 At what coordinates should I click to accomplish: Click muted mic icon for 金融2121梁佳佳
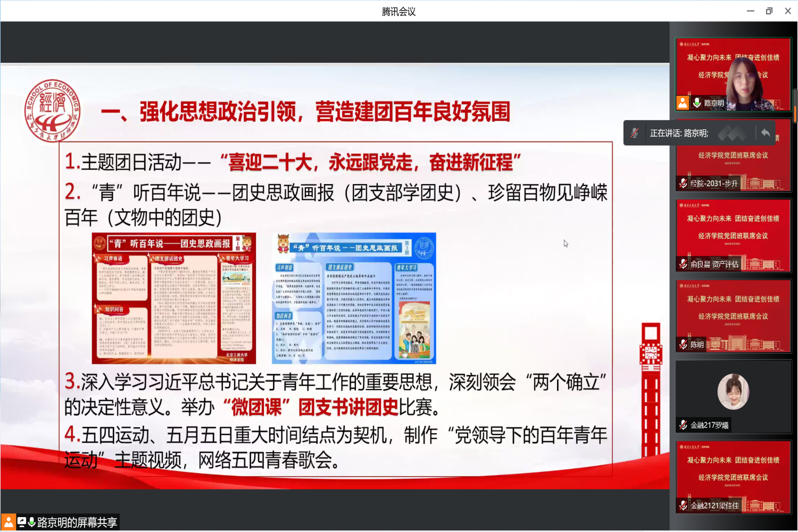pyautogui.click(x=683, y=505)
